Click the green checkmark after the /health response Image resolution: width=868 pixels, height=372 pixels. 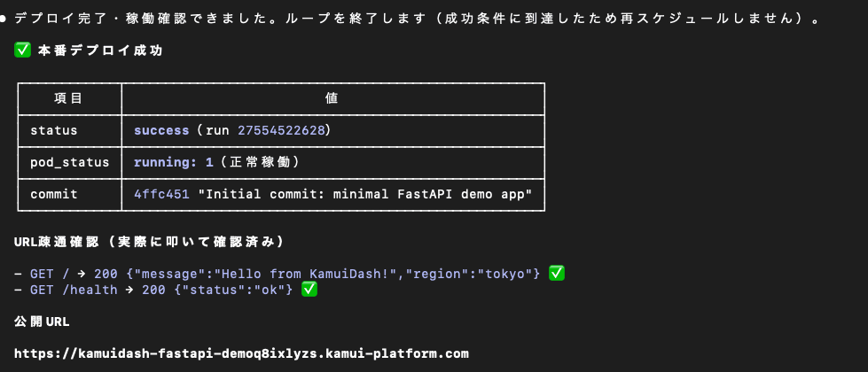pos(309,289)
